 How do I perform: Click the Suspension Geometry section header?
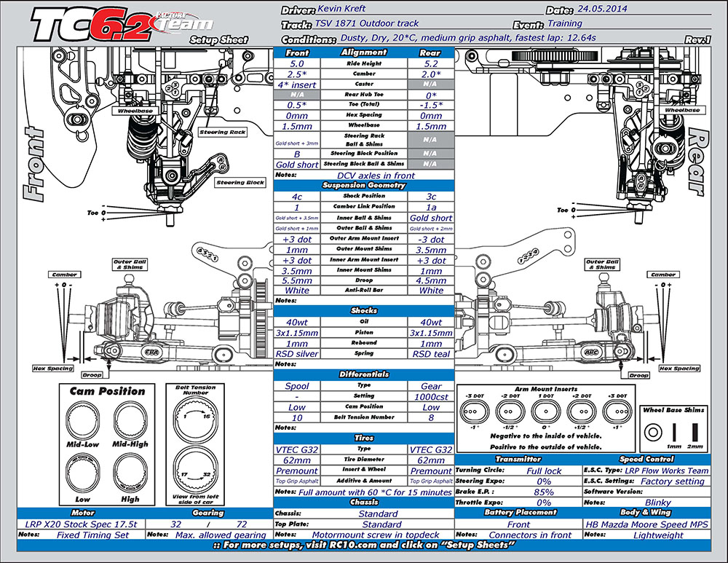[364, 185]
